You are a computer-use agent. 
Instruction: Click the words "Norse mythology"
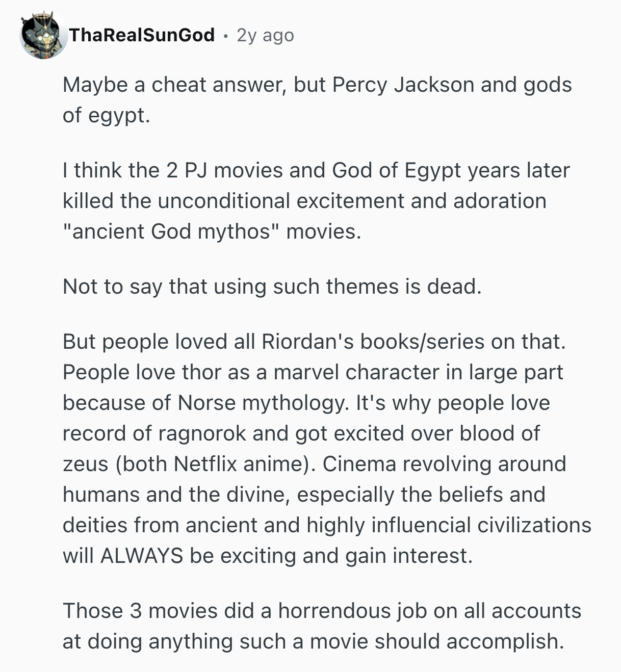pyautogui.click(x=261, y=403)
